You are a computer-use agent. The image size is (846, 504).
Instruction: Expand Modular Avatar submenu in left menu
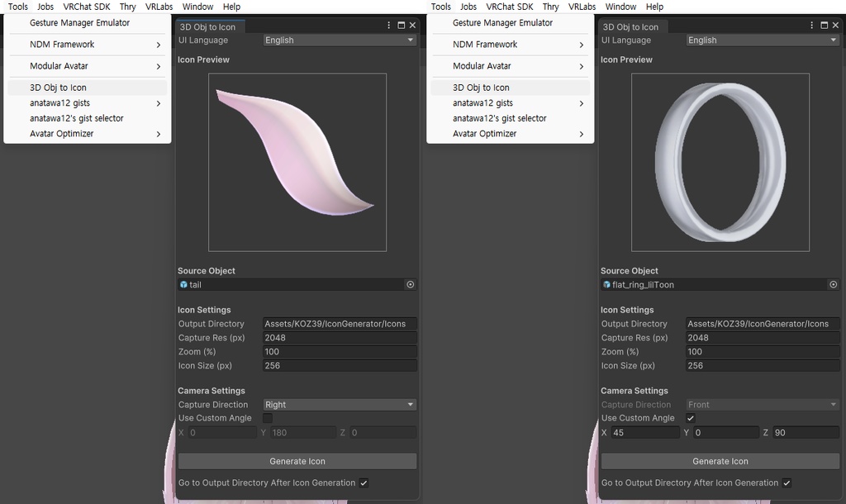pyautogui.click(x=88, y=66)
